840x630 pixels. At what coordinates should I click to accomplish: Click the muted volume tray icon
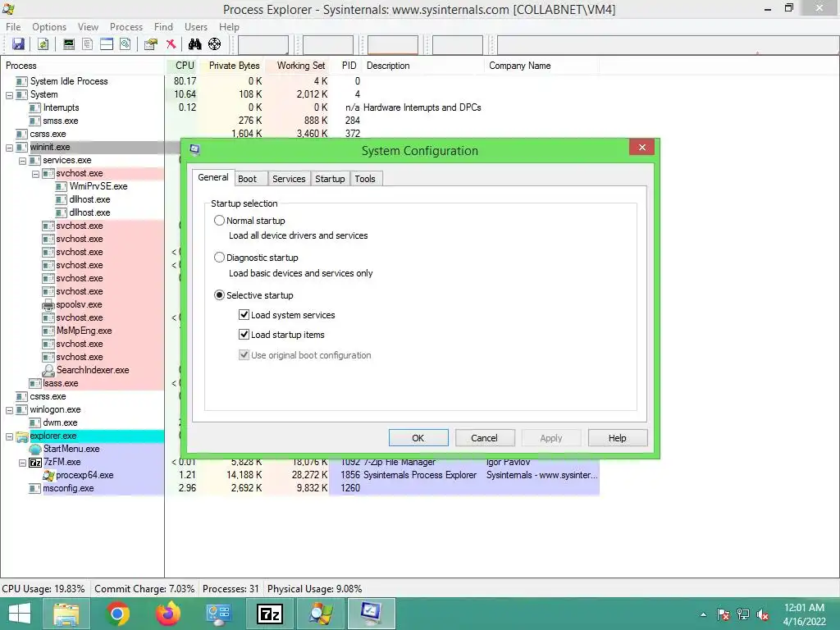(x=763, y=614)
